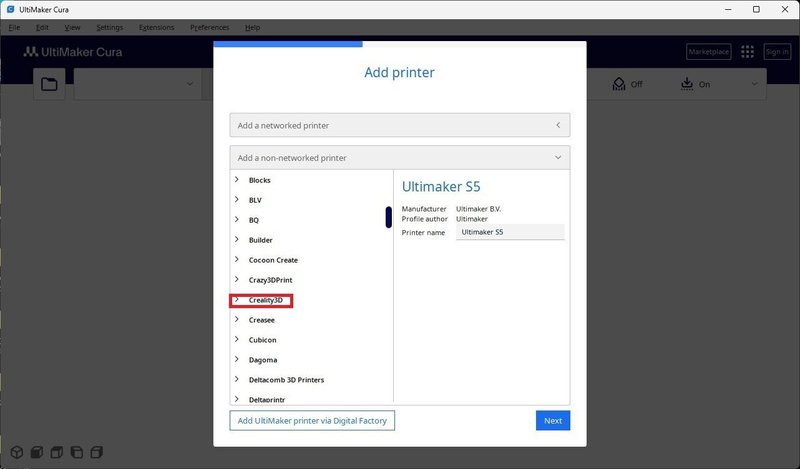The image size is (800, 469).
Task: Click the Dagoma label text
Action: coord(263,360)
